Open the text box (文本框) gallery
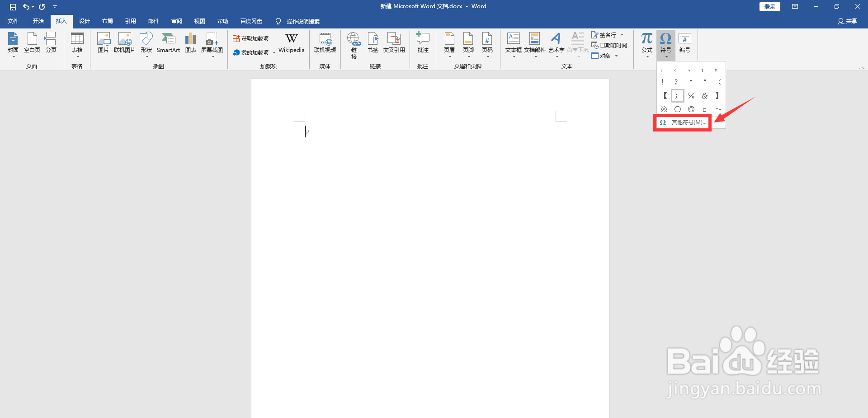The image size is (868, 418). [x=514, y=44]
